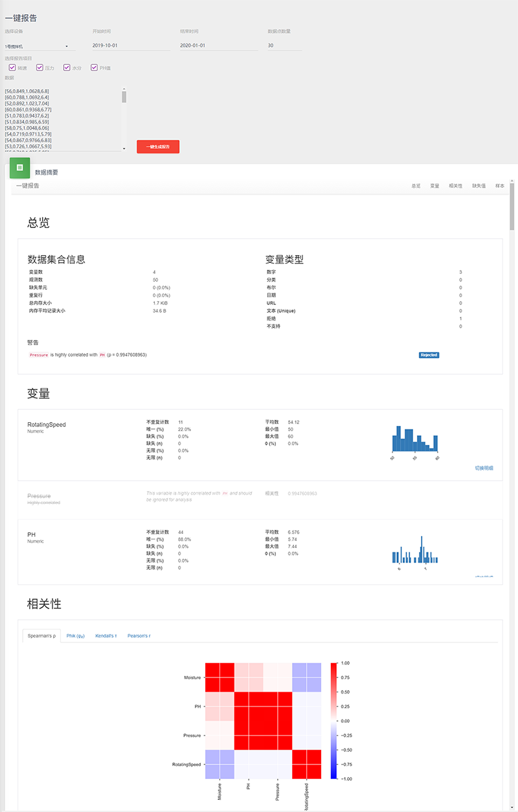
Task: Click inside the 数据 text area
Action: (x=62, y=119)
